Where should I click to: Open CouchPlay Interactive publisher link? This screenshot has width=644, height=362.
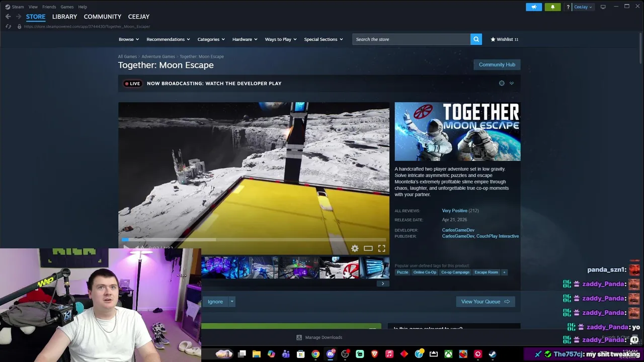498,236
